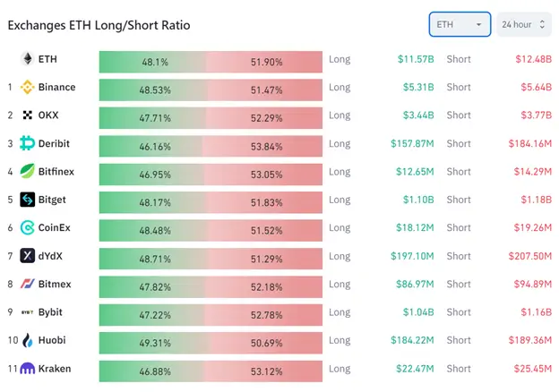Click the Deribit exchange logo

[x=27, y=143]
